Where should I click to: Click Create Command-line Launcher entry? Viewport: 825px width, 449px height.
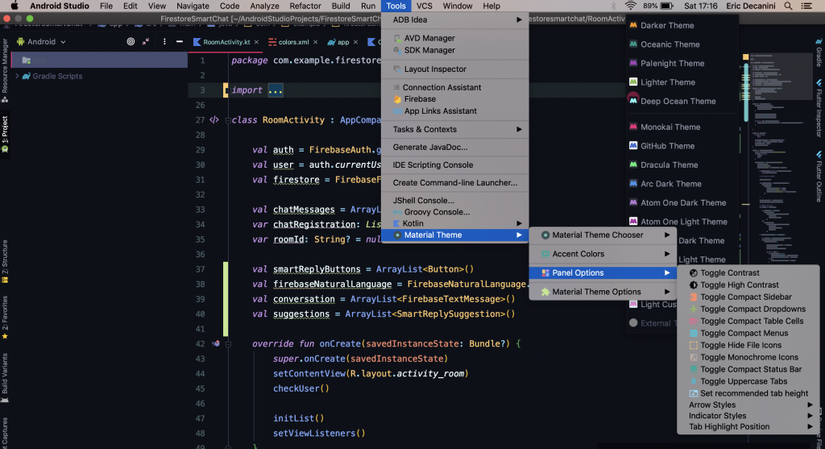pyautogui.click(x=455, y=183)
